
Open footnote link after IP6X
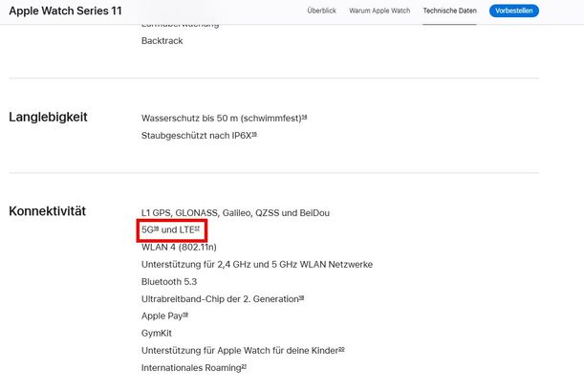[254, 134]
